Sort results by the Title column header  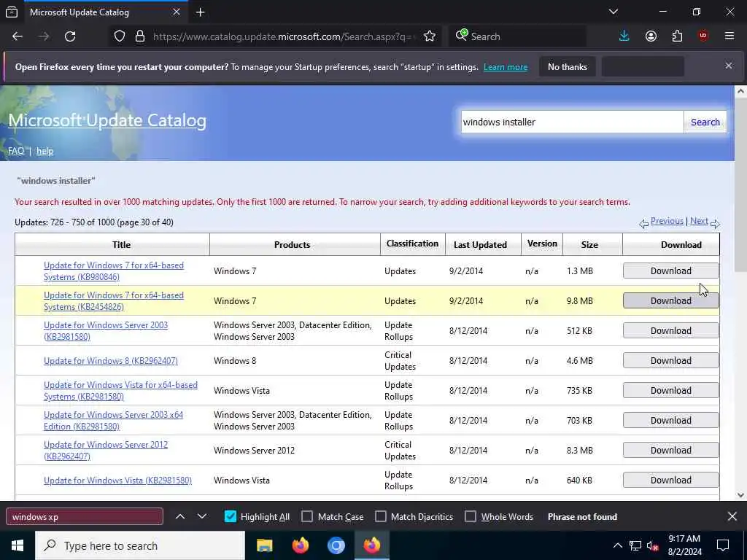tap(121, 245)
